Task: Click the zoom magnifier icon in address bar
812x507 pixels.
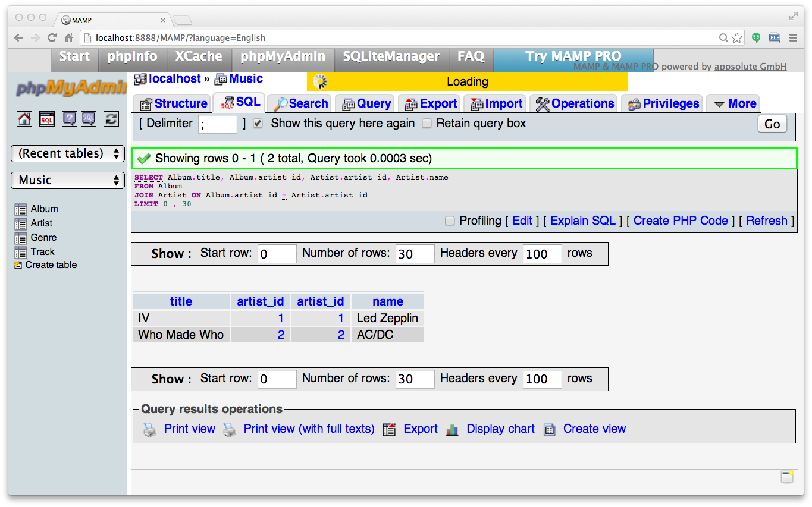Action: tap(723, 37)
